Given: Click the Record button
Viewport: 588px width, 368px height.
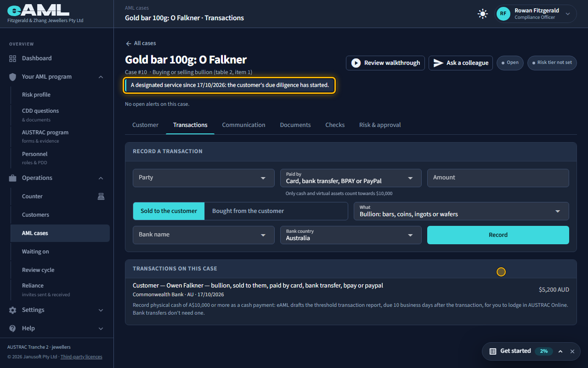Looking at the screenshot, I should click(498, 235).
